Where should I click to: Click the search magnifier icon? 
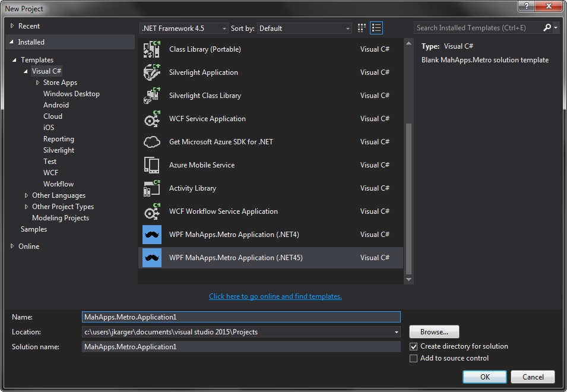[547, 27]
